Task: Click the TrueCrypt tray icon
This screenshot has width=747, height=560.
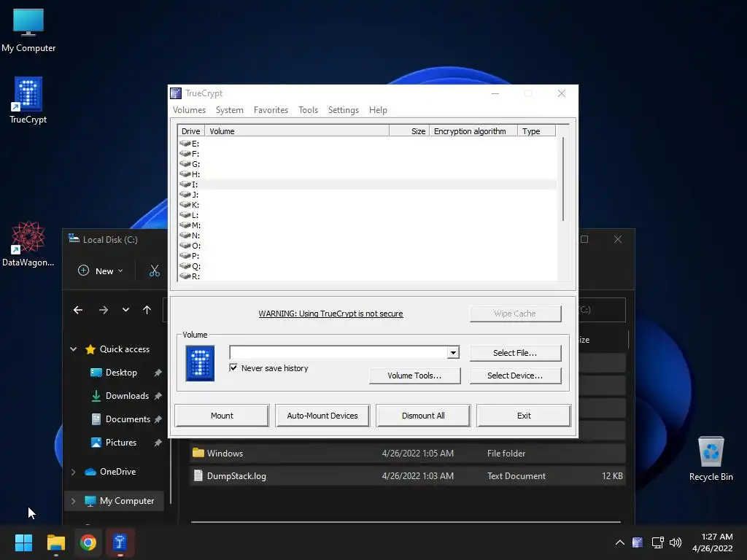Action: point(638,542)
